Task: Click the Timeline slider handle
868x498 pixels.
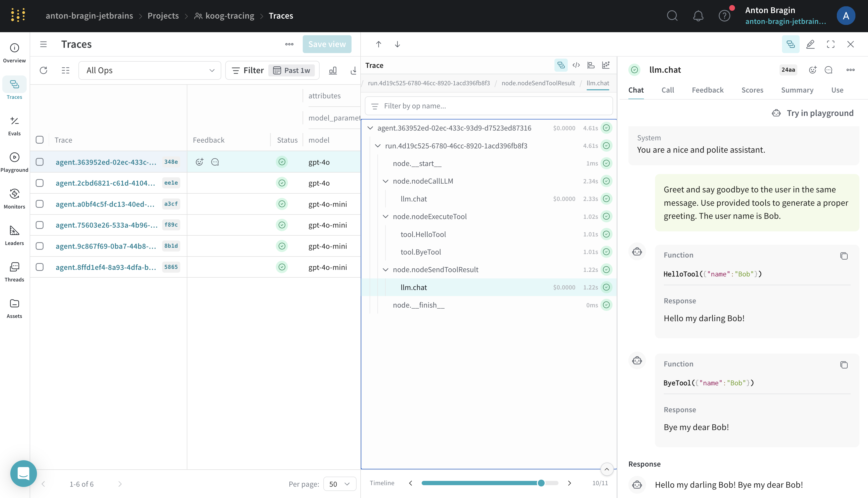Action: pos(541,483)
